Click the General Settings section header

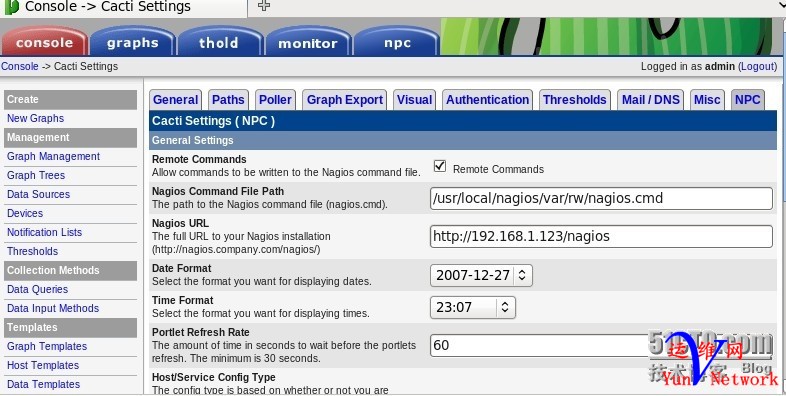click(x=463, y=140)
